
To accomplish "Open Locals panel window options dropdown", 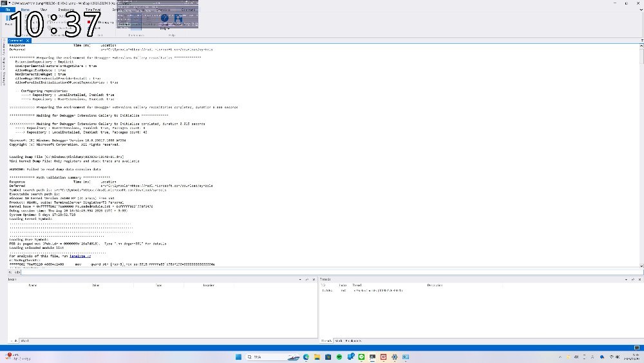I will [x=300, y=280].
